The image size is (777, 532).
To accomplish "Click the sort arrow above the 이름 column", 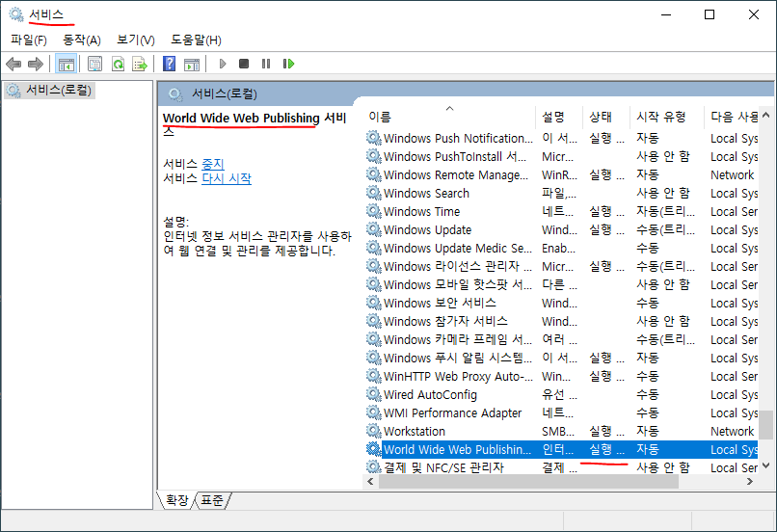I will 449,108.
